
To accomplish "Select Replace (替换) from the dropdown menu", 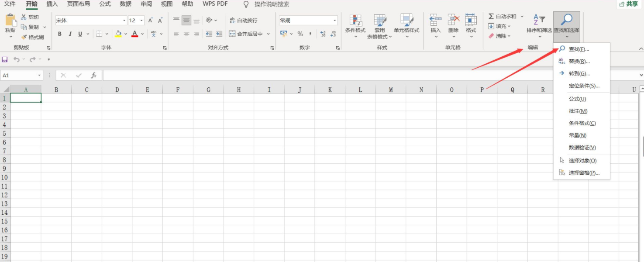I will pos(579,62).
